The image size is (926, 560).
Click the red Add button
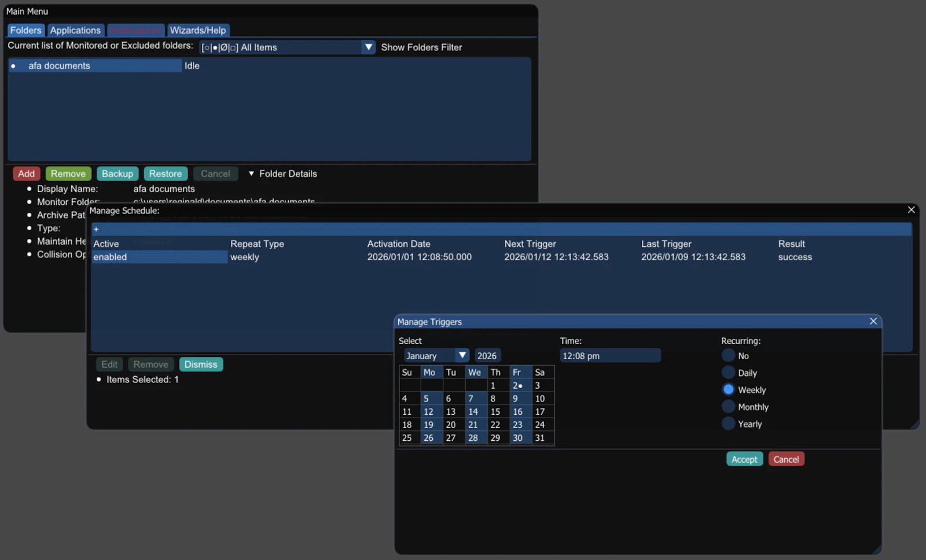tap(26, 174)
